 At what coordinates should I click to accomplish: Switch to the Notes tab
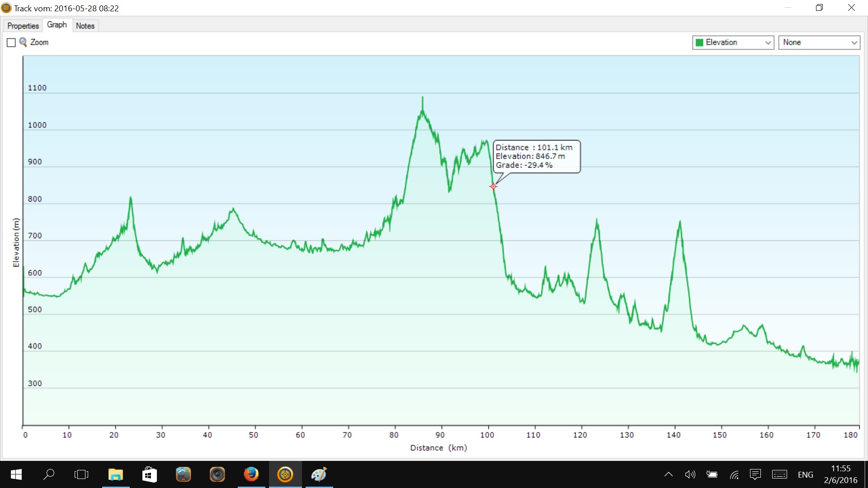(x=85, y=26)
